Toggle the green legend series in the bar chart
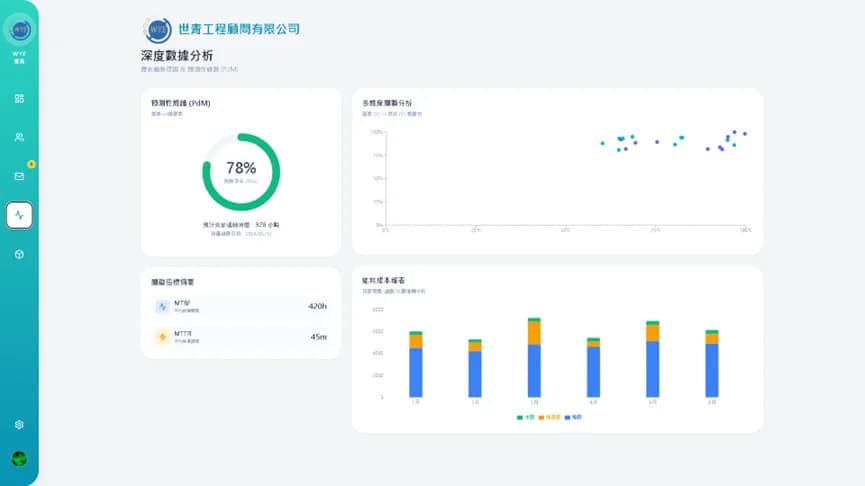 (x=526, y=418)
